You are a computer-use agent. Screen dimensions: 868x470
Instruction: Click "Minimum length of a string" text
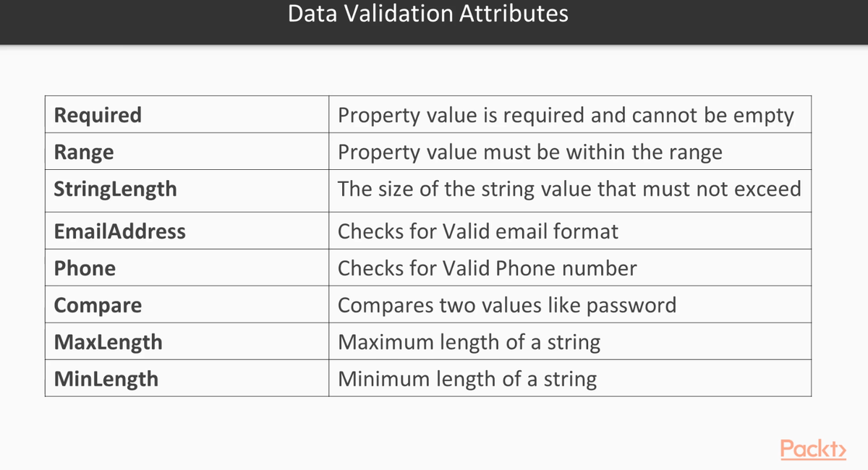[467, 379]
